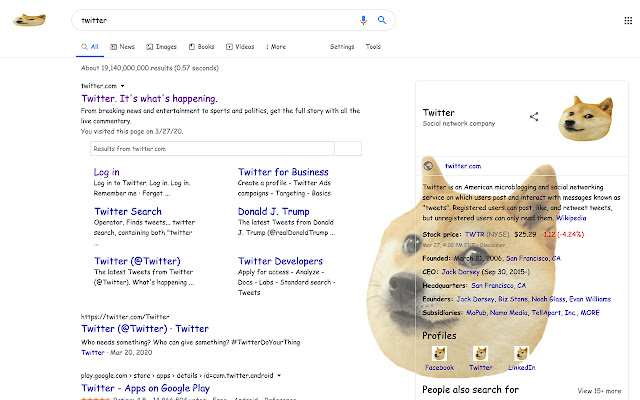
Task: Open the Google apps grid icon
Action: pos(628,20)
